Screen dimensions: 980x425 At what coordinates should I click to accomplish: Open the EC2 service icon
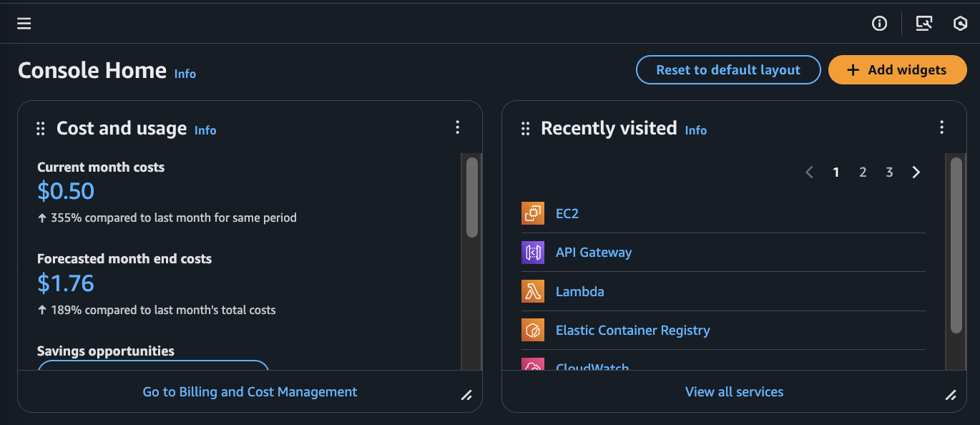533,212
